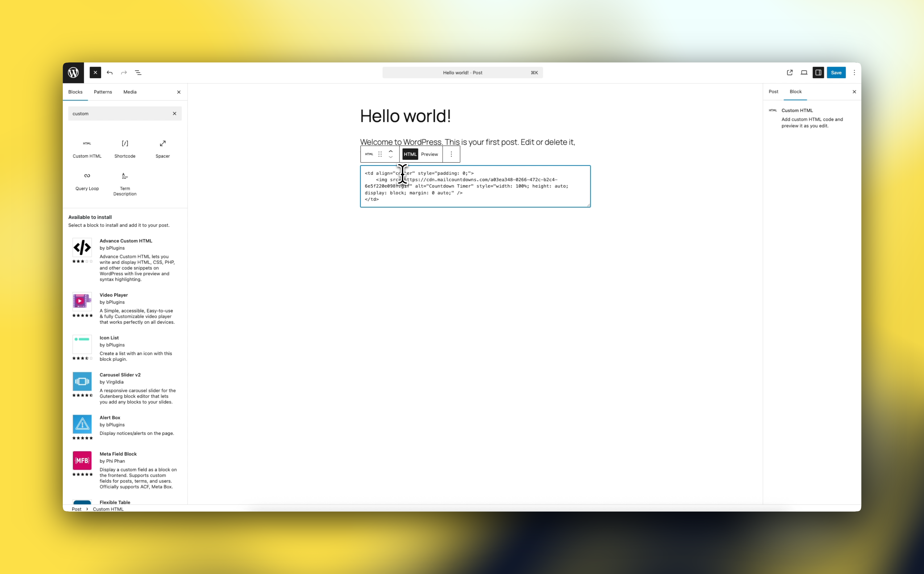Switch to the Patterns tab

tap(103, 92)
